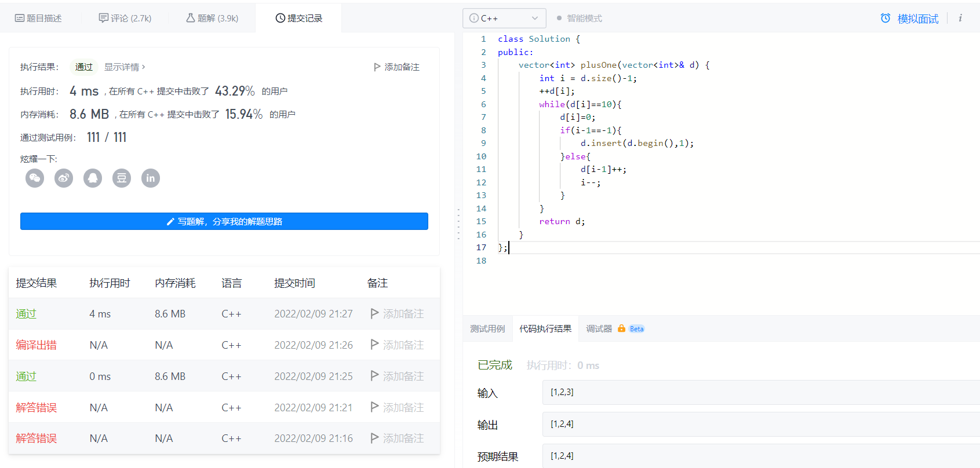Click code line 'int i = d.size()-1;'
Viewport: 980px width, 468px height.
(x=588, y=78)
